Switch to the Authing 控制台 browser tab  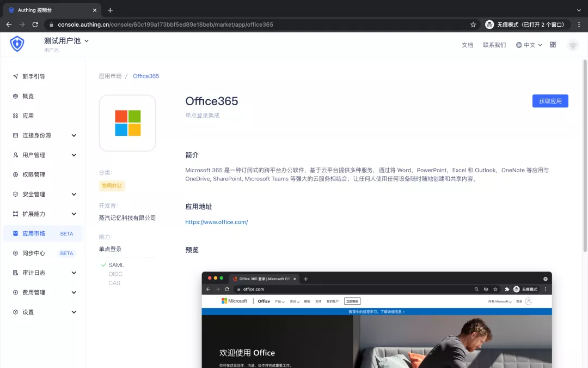click(x=52, y=10)
